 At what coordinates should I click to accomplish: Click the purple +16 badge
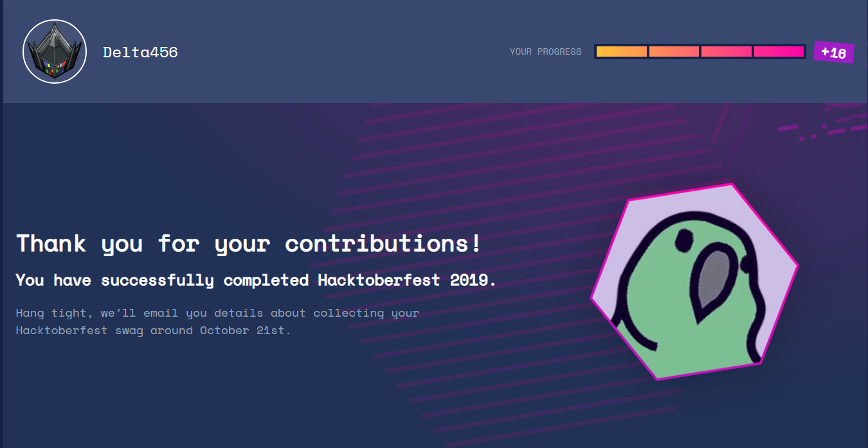tap(833, 53)
